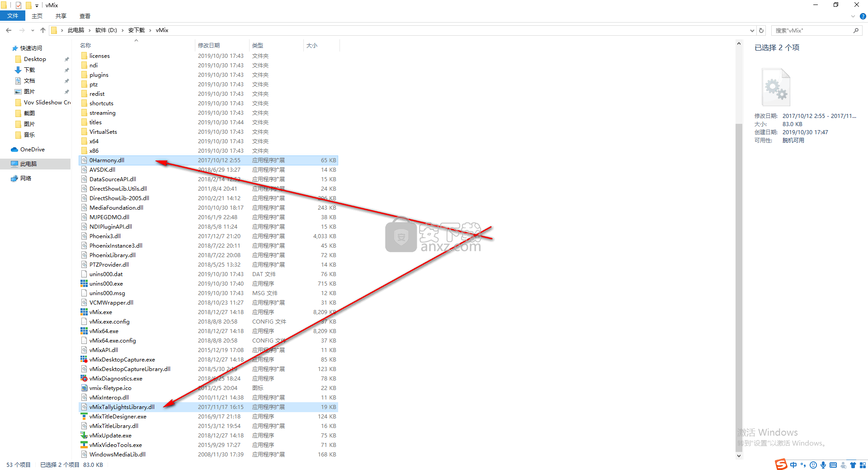Sort by the 类型 column header
Viewport: 868px width, 470px height.
click(x=258, y=46)
